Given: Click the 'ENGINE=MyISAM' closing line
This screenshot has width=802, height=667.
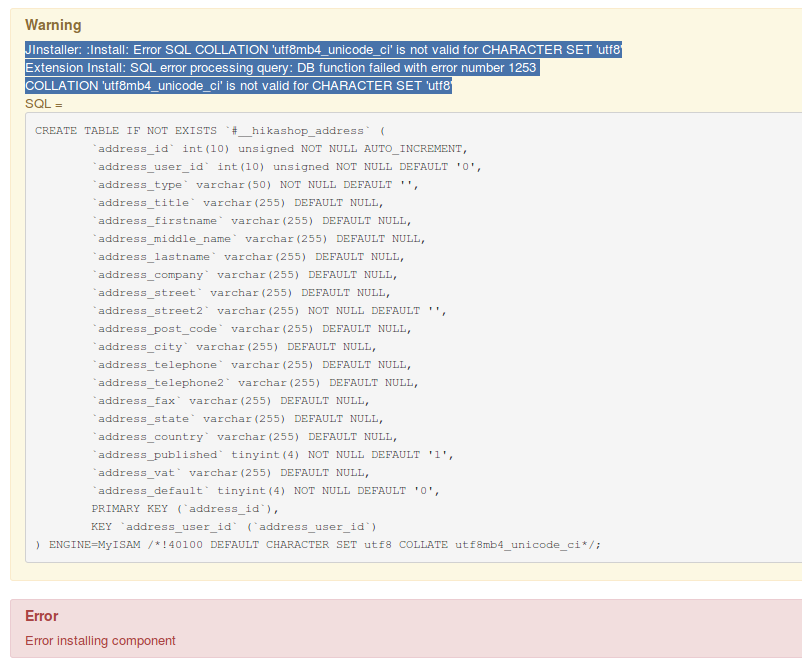Looking at the screenshot, I should point(318,545).
